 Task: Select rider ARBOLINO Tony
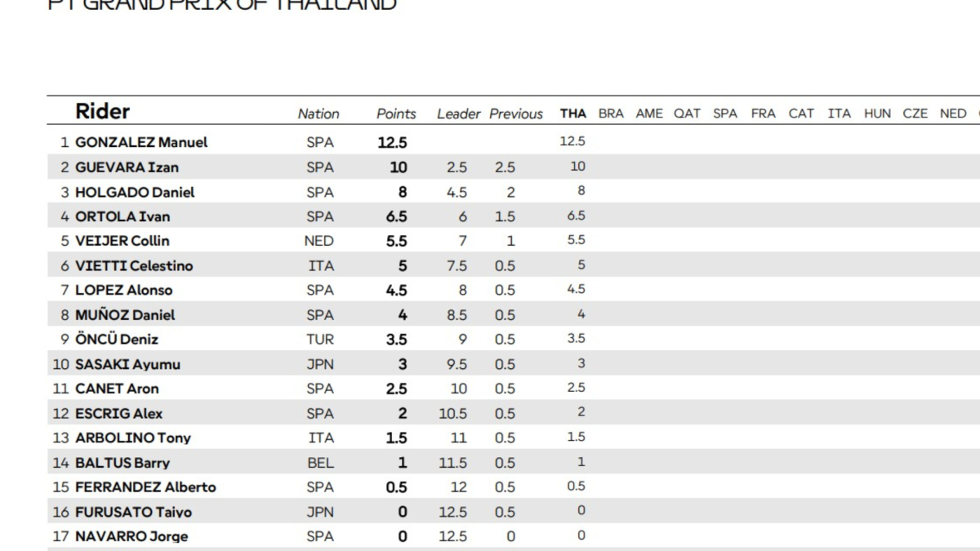[x=133, y=438]
